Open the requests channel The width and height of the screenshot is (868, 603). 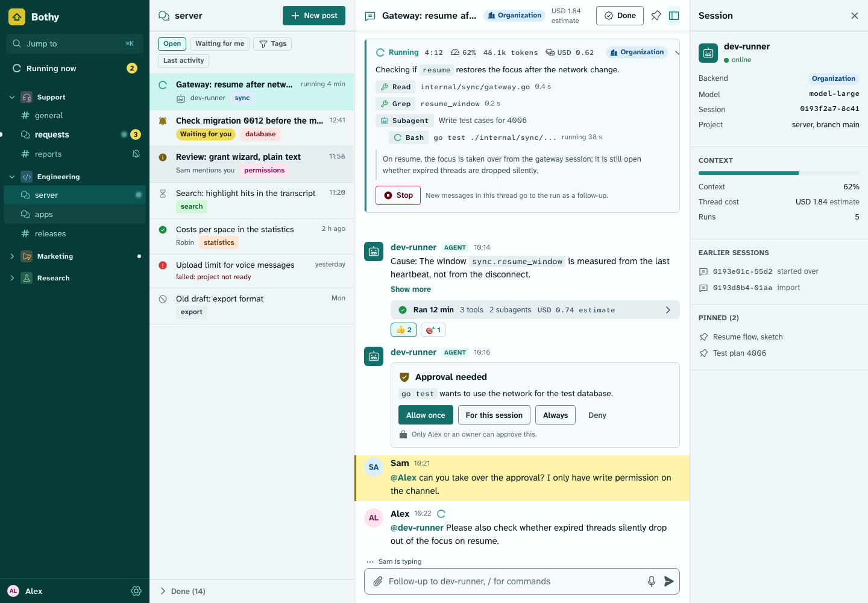pos(75,134)
